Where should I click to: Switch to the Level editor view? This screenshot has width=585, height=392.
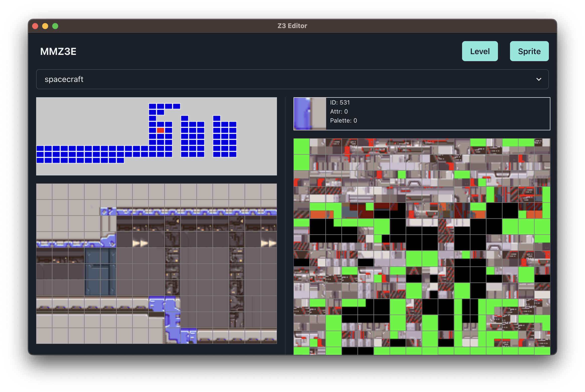pos(480,51)
